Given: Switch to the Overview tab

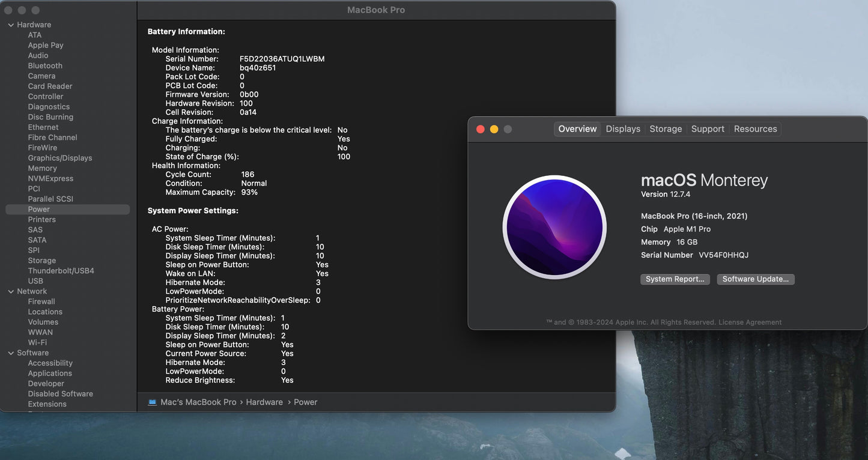Looking at the screenshot, I should click(577, 129).
